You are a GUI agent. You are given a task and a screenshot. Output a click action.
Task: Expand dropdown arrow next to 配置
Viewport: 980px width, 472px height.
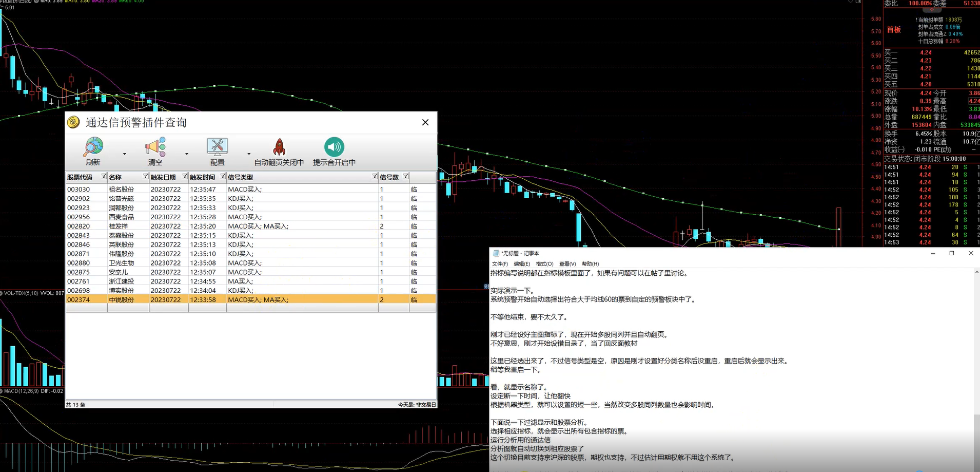249,154
